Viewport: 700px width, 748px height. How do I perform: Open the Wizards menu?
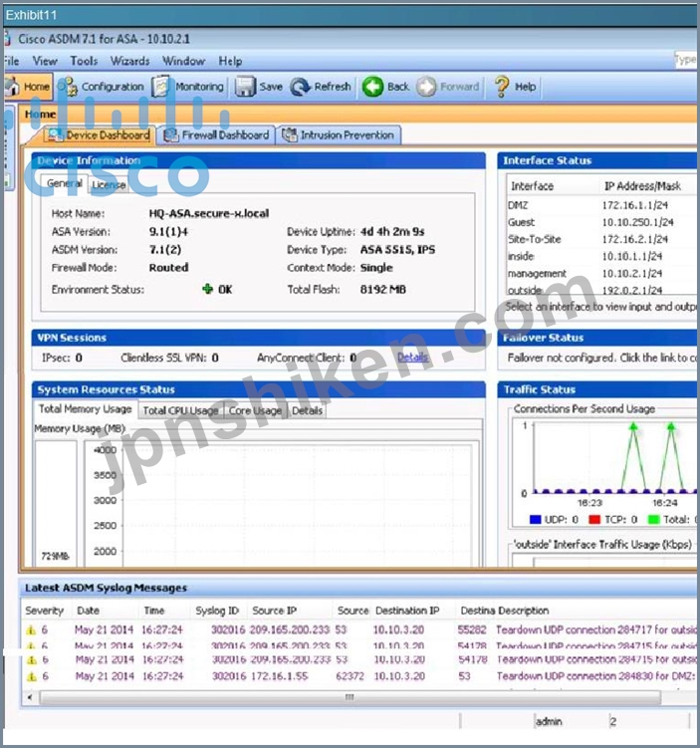[x=129, y=61]
